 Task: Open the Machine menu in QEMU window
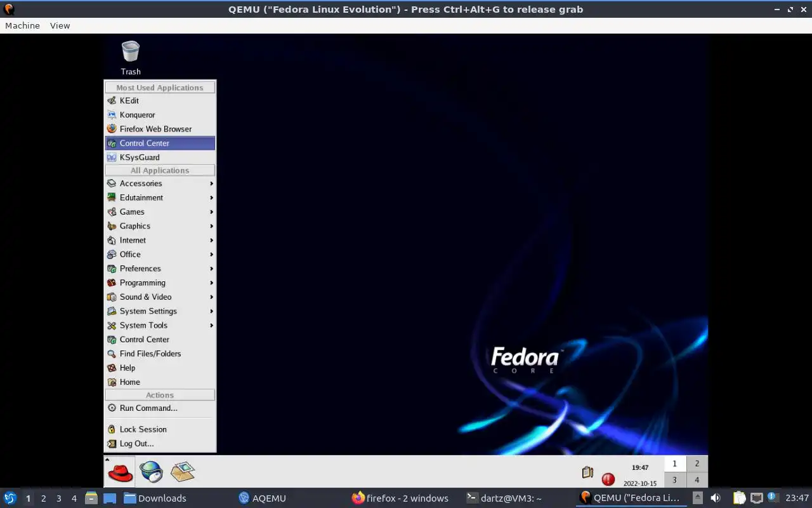(x=22, y=25)
